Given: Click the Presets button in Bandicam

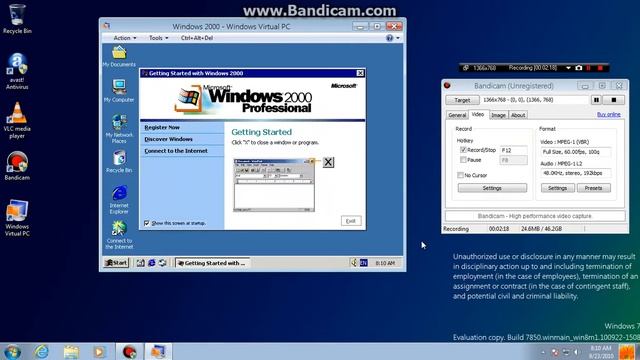Looking at the screenshot, I should point(593,188).
